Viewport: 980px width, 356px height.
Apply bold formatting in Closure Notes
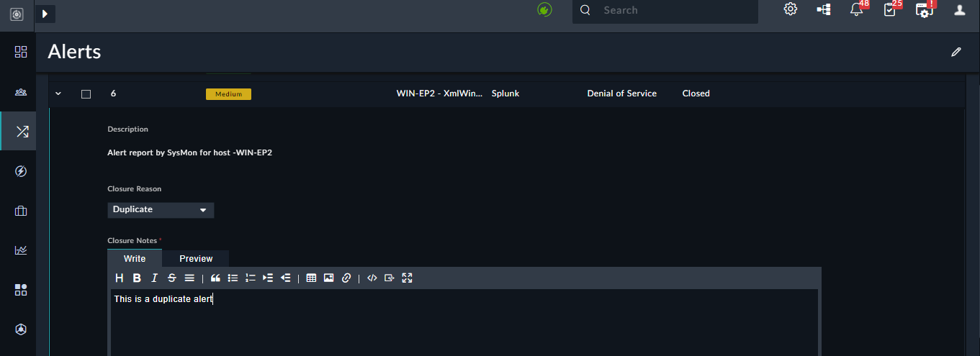coord(137,278)
